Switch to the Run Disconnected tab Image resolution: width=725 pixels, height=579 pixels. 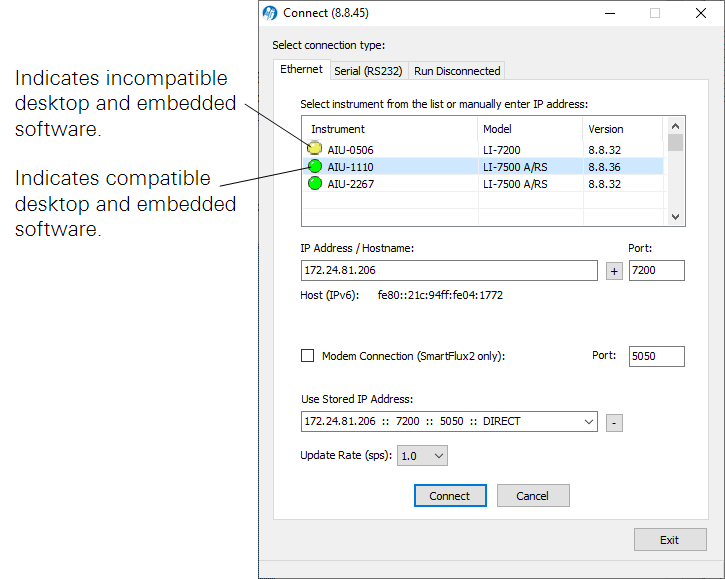[457, 71]
